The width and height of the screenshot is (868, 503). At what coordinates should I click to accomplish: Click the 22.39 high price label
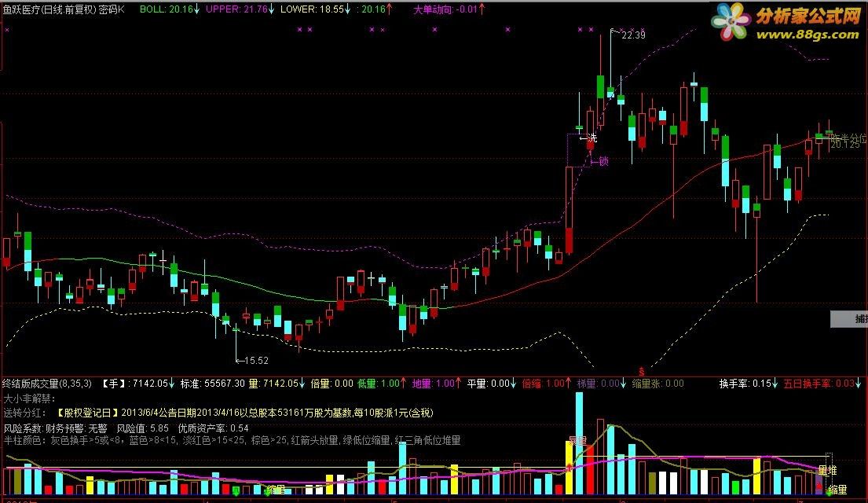point(633,35)
